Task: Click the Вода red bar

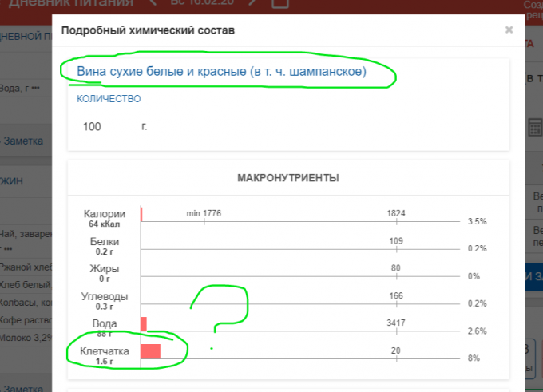Action: [x=144, y=323]
